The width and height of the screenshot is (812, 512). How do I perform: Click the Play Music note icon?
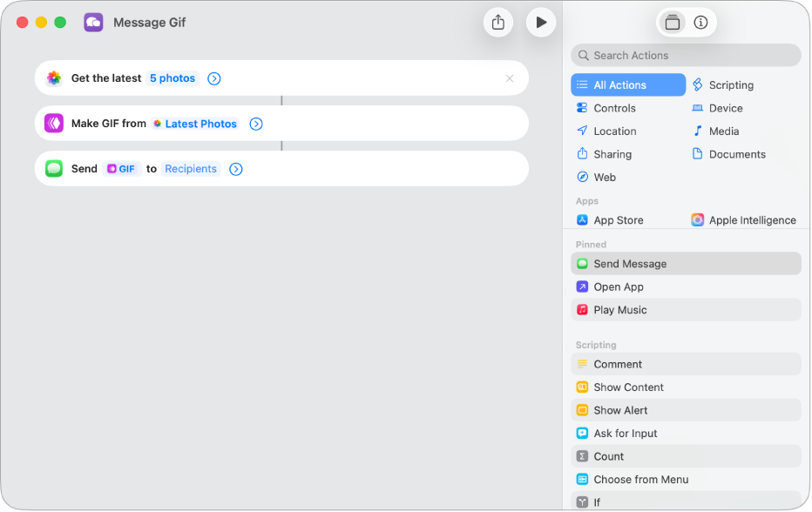point(582,310)
